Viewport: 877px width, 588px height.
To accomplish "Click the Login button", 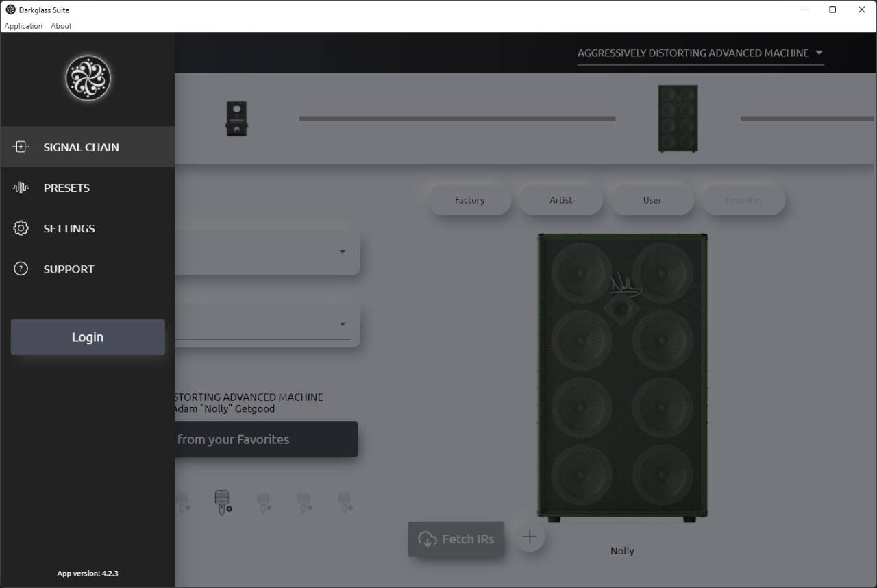I will tap(88, 337).
